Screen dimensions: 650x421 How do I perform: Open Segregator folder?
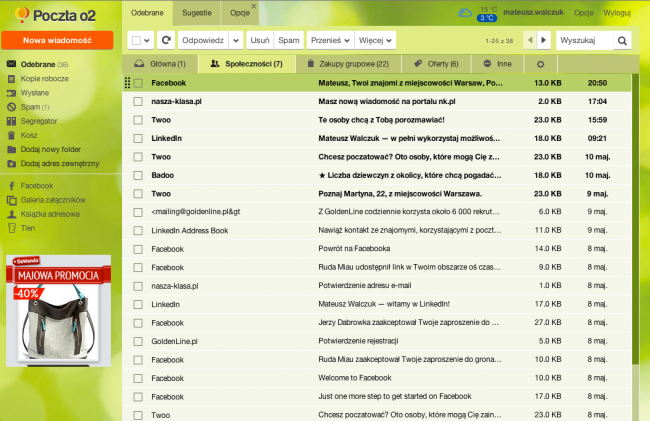[x=32, y=121]
